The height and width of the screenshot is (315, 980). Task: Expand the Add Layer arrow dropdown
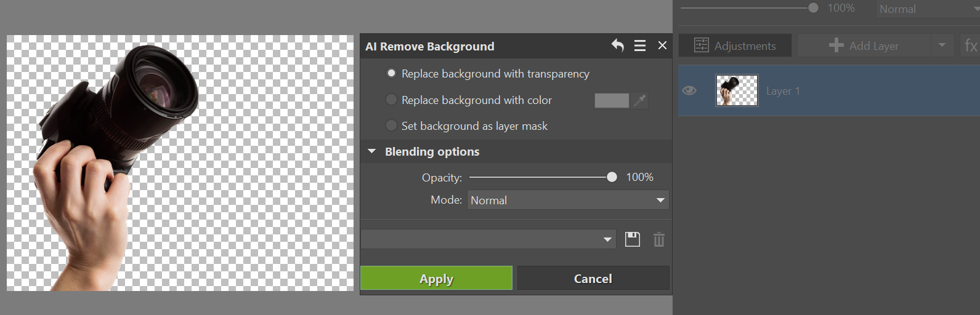coord(942,46)
